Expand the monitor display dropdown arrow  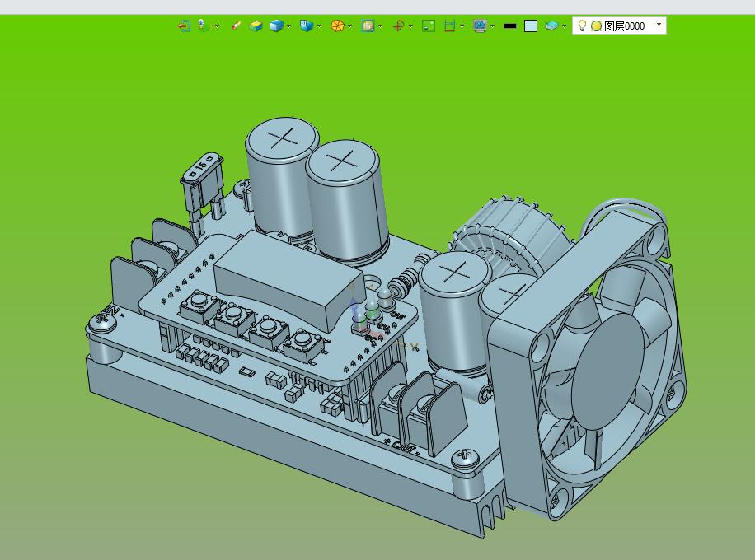click(x=493, y=26)
